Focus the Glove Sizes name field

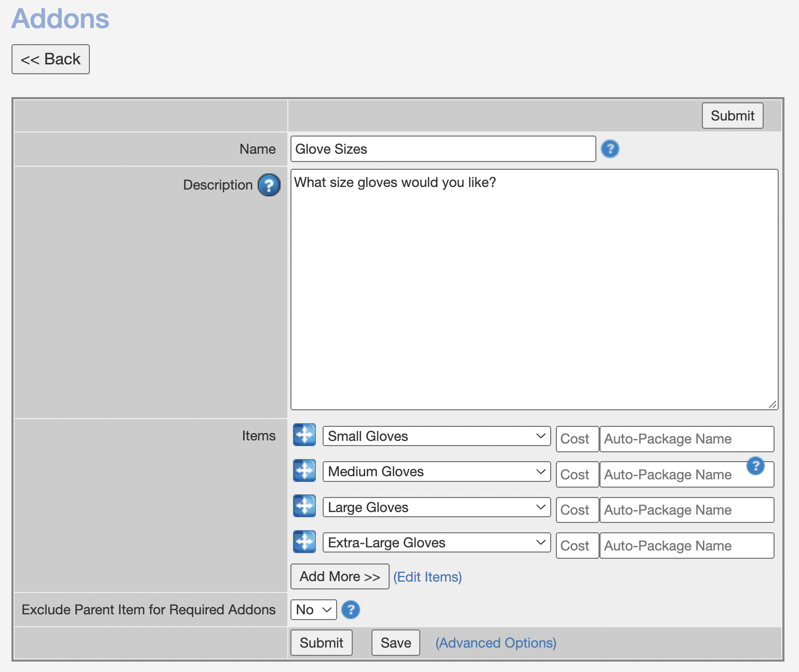(x=443, y=149)
